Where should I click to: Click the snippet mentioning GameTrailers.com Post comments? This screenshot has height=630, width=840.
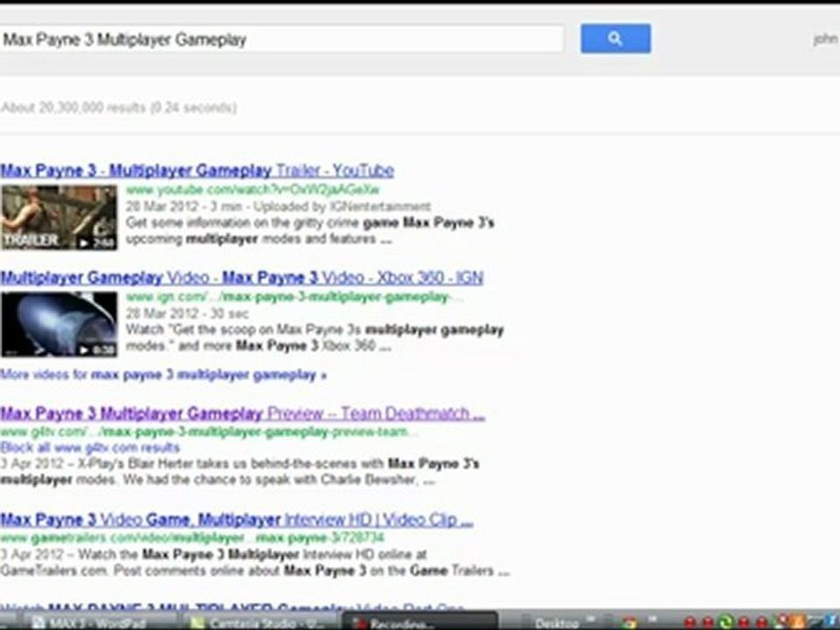[255, 563]
